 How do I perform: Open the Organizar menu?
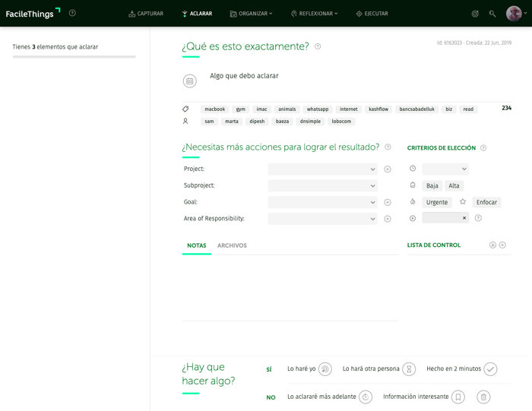(x=252, y=14)
